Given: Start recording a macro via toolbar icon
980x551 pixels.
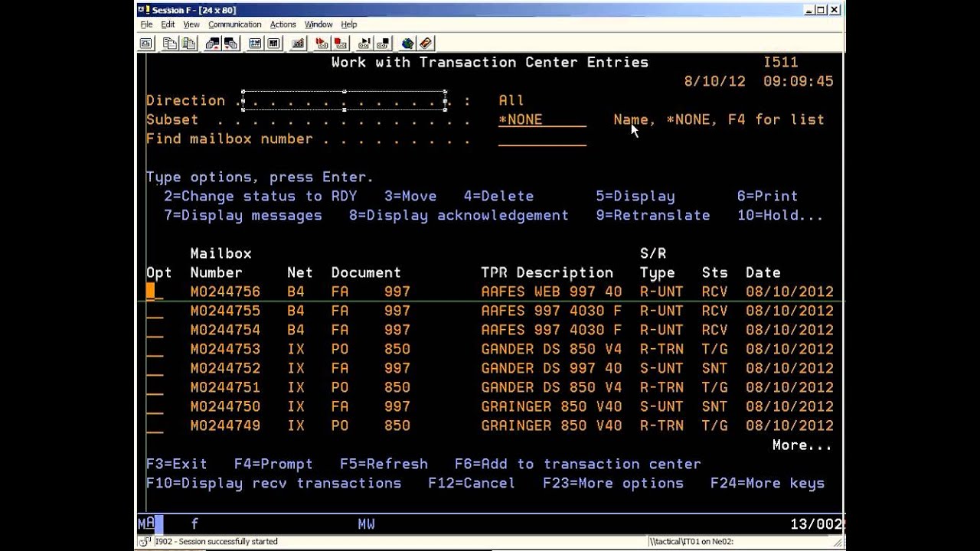Looking at the screenshot, I should [x=322, y=44].
